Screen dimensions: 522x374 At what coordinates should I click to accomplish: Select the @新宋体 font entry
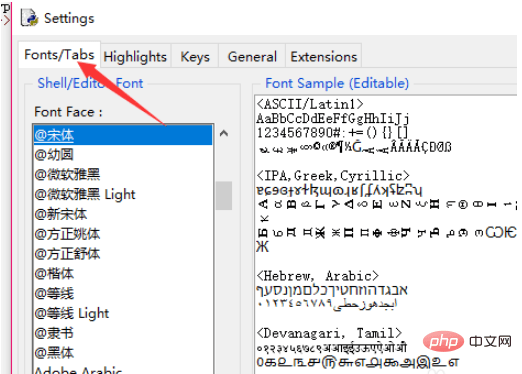coord(123,214)
